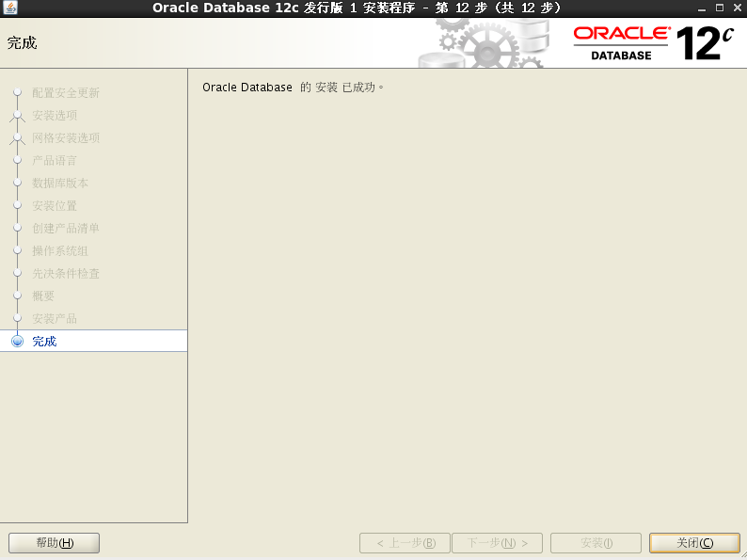Click the 关闭(C) button
The width and height of the screenshot is (747, 560).
(694, 543)
